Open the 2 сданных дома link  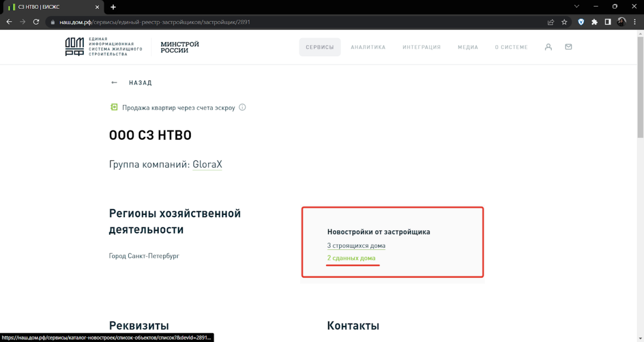351,258
